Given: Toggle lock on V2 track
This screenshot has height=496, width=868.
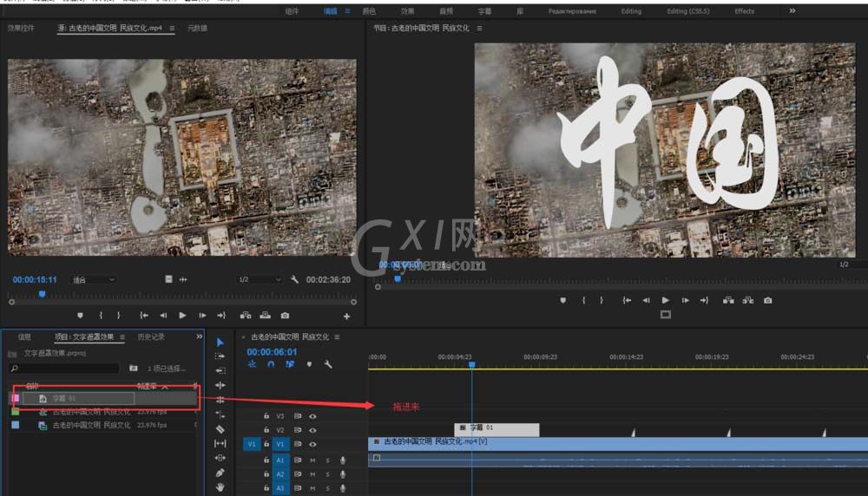Looking at the screenshot, I should click(266, 429).
